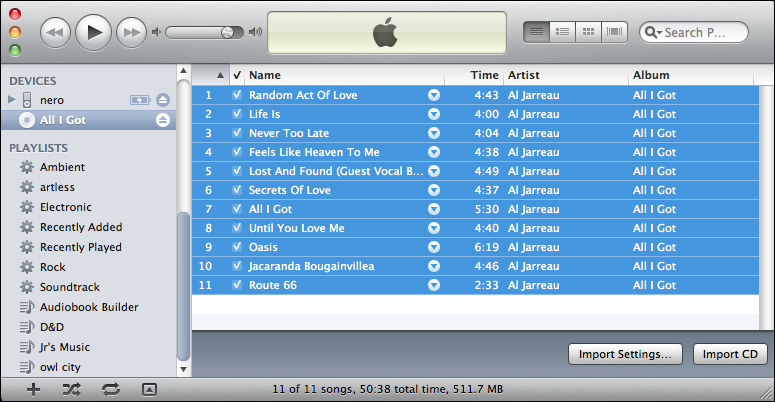Open Import Settings dialog
Image resolution: width=775 pixels, height=402 pixels.
[x=625, y=355]
